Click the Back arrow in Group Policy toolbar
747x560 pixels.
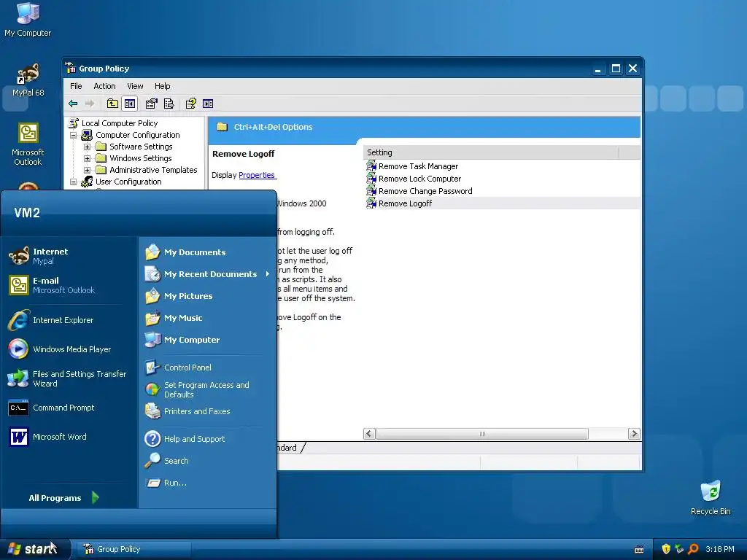click(73, 104)
